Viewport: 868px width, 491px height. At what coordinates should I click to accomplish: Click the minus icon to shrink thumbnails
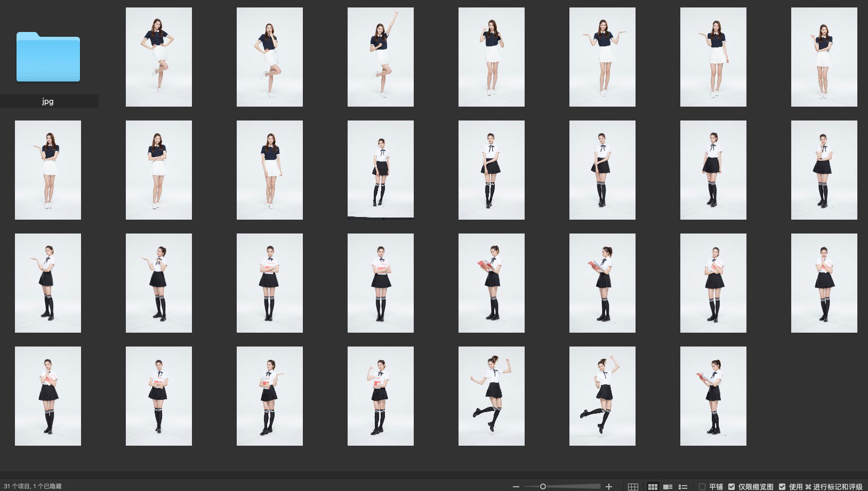tap(516, 487)
